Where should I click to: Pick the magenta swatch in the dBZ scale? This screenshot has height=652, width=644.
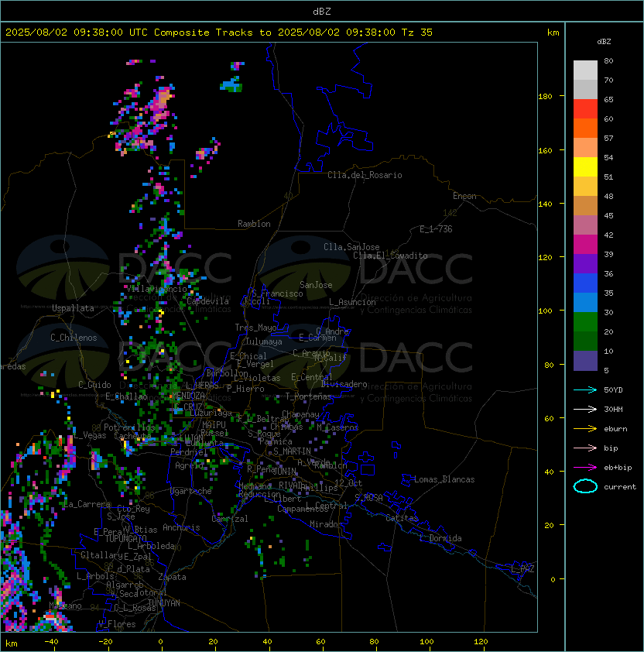[585, 245]
